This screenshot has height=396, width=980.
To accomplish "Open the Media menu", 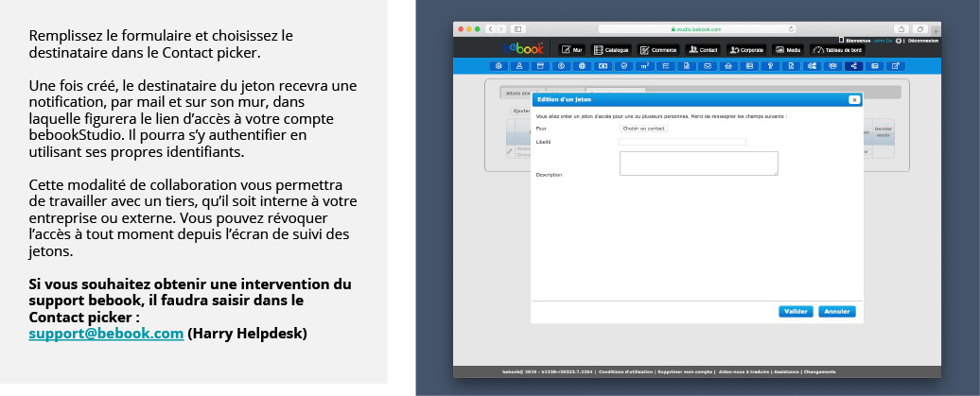I will (787, 50).
